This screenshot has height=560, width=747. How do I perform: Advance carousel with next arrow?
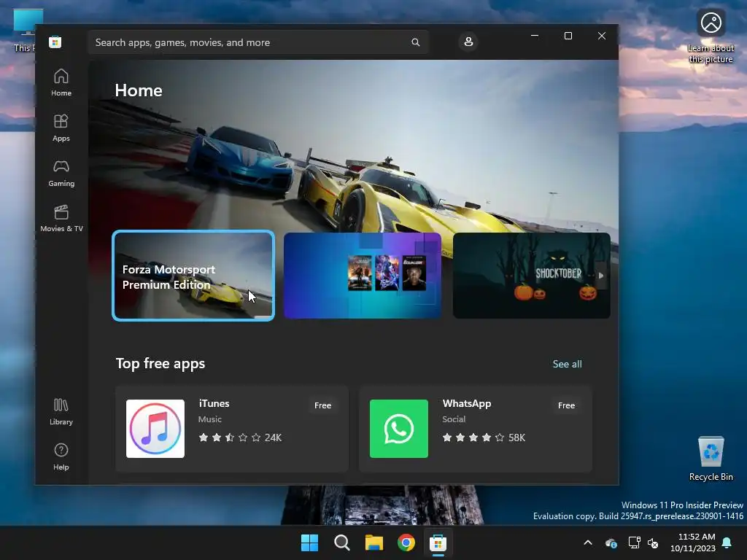[601, 276]
